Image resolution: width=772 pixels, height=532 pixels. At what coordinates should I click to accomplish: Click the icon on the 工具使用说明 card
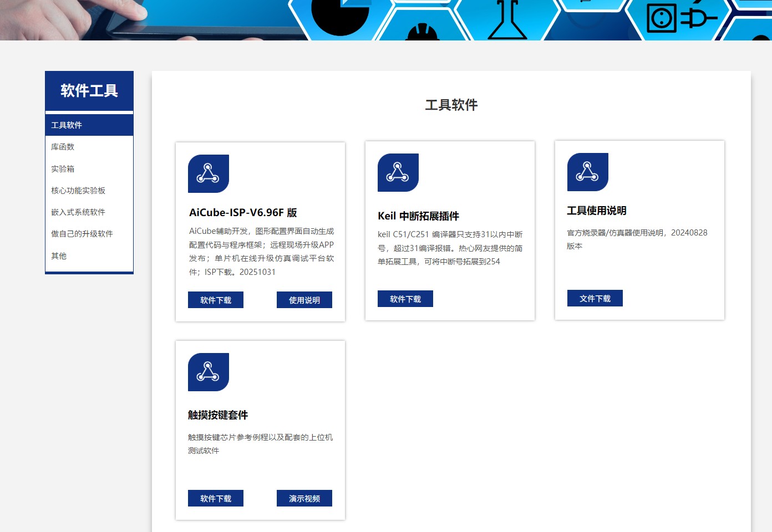point(587,172)
